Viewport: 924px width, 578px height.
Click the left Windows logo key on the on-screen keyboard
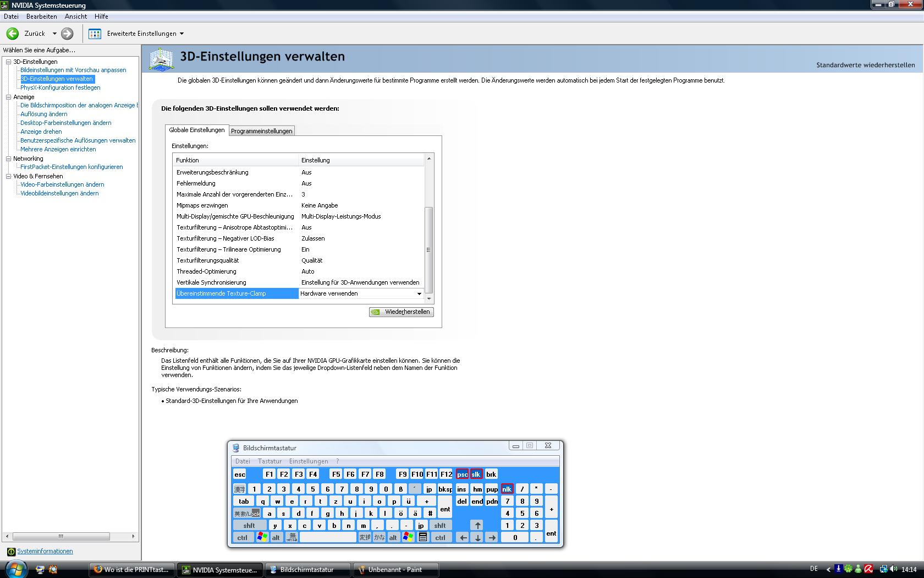tap(262, 537)
